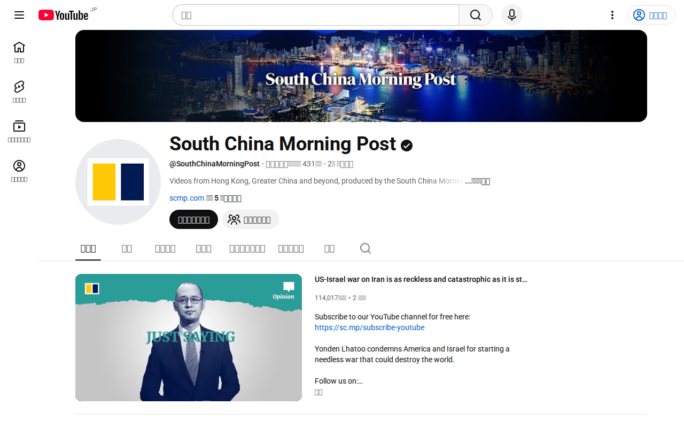Select the second channel tab
This screenshot has height=428, width=684.
pyautogui.click(x=127, y=249)
